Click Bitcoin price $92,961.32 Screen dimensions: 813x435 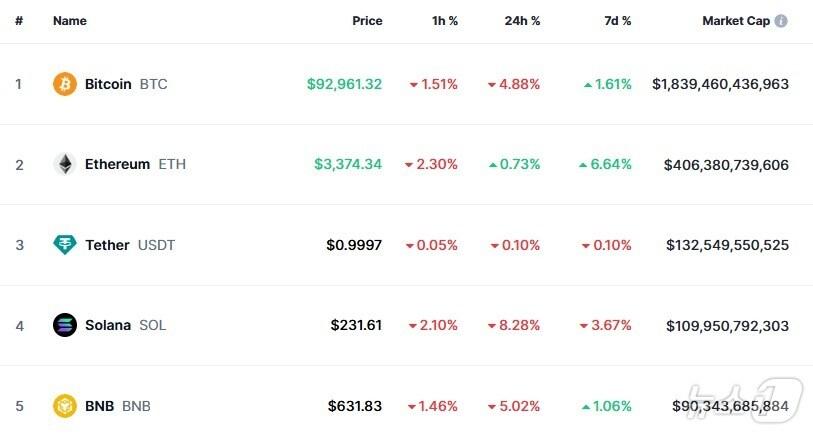344,84
